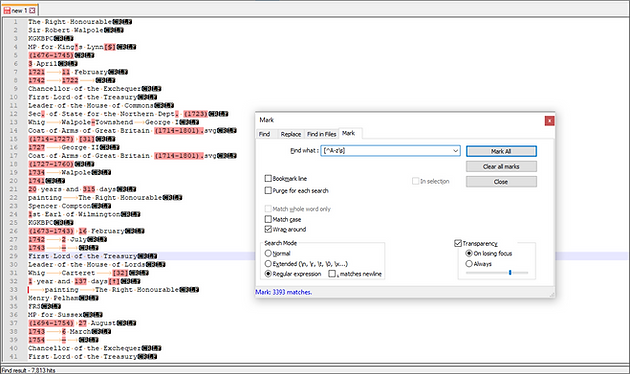Click 'MP for Sussex' on line 36
Image resolution: width=630 pixels, height=374 pixels.
pos(55,315)
